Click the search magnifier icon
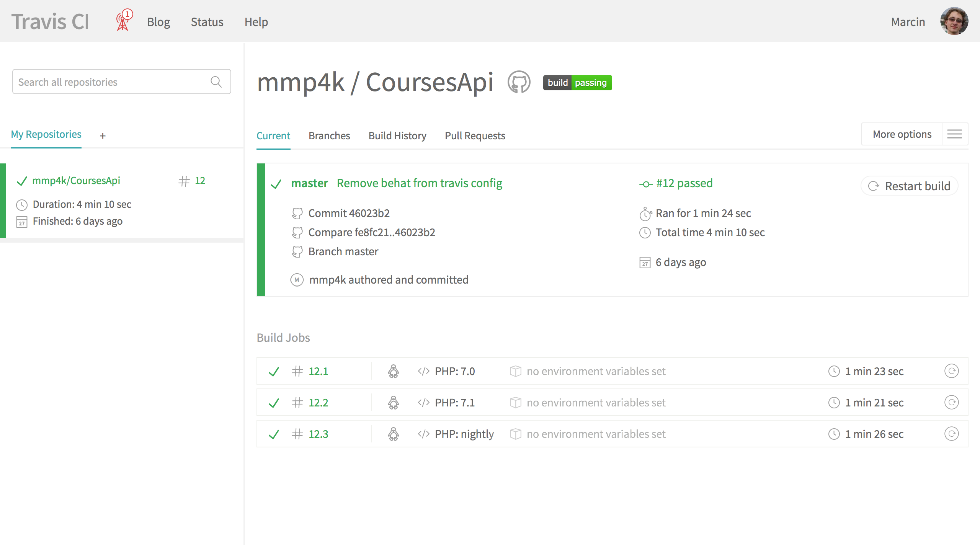Screen dimensions: 980x545 click(216, 82)
